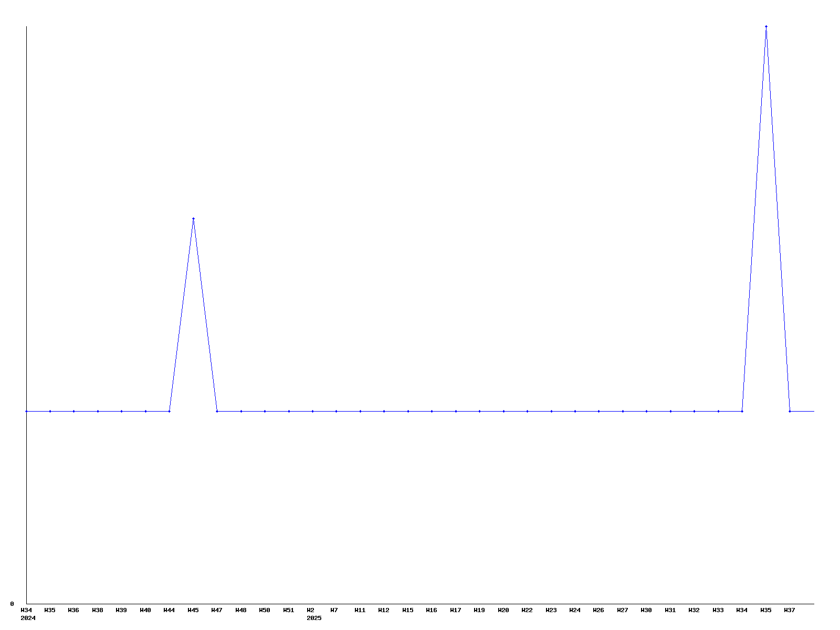Click the 0 label on the y-axis
Viewport: 840px width, 630px height.
12,604
